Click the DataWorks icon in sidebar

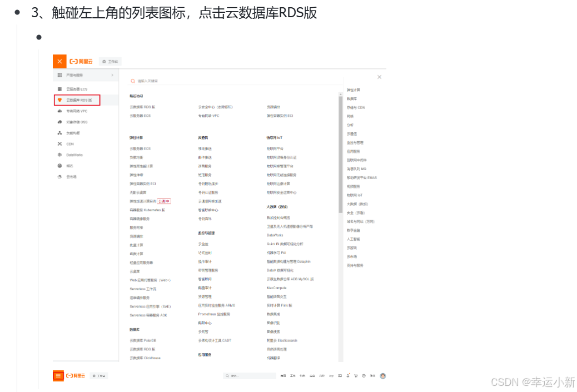[x=59, y=155]
